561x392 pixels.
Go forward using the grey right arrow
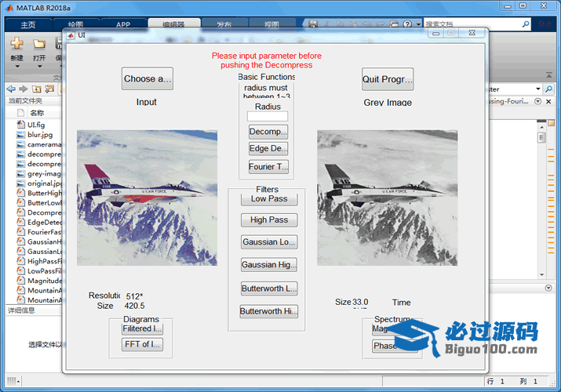coord(24,89)
